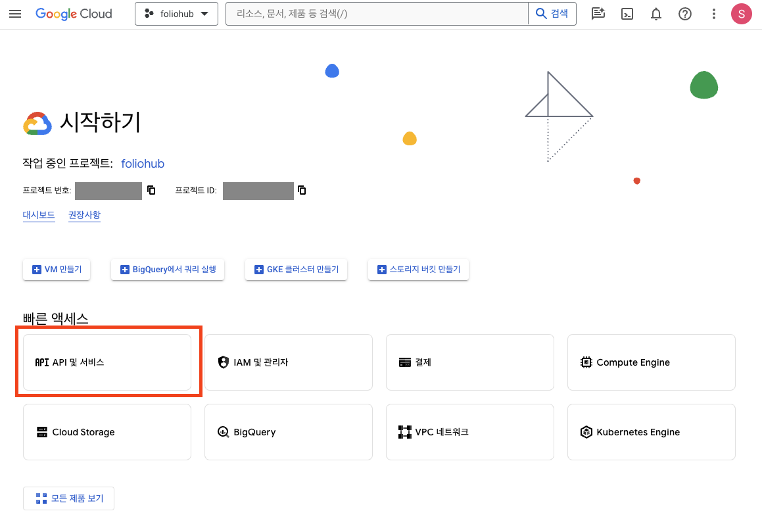This screenshot has width=762, height=532.
Task: Click the 모든 제품 보기 button
Action: (x=68, y=498)
